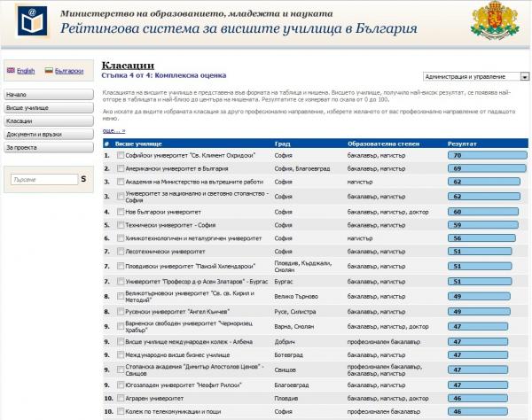Switch language to English link
The height and width of the screenshot is (420, 532).
coord(26,71)
